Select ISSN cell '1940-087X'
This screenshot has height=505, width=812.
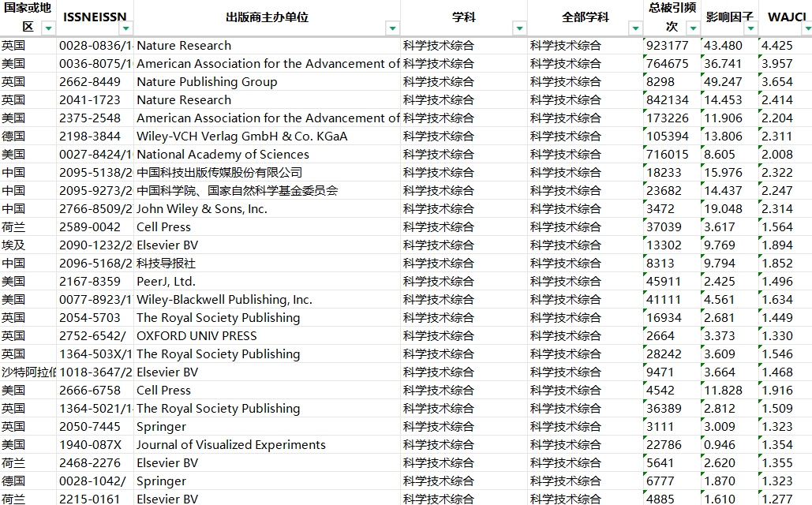(95, 444)
